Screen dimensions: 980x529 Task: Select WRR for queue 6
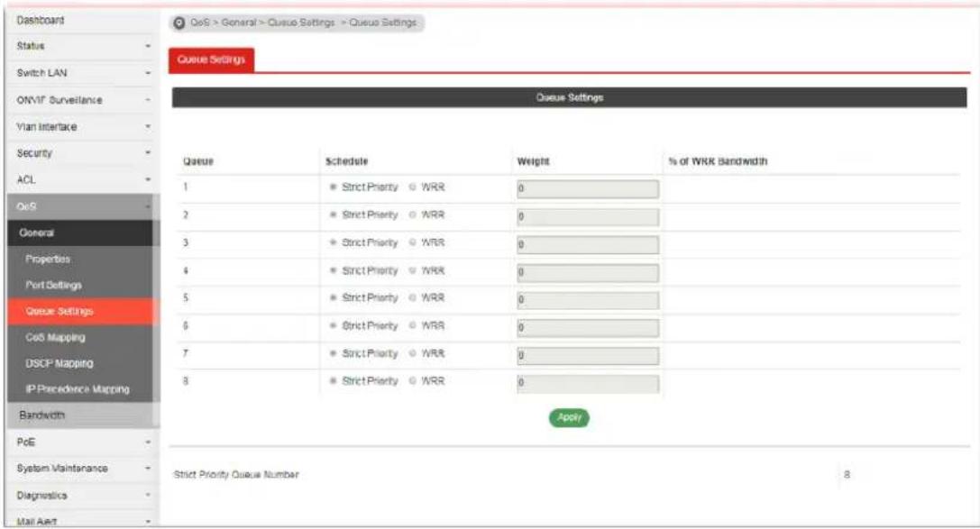pos(413,325)
